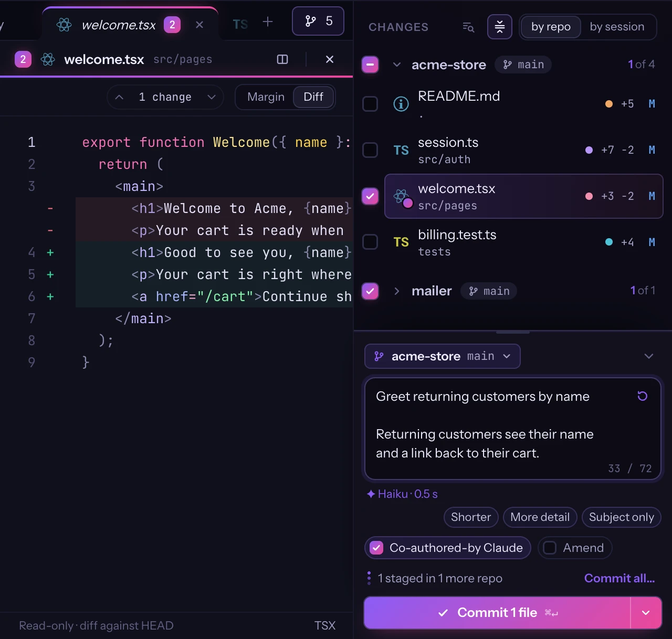Collapse the commit panel chevron
The width and height of the screenshot is (672, 639).
pyautogui.click(x=649, y=356)
